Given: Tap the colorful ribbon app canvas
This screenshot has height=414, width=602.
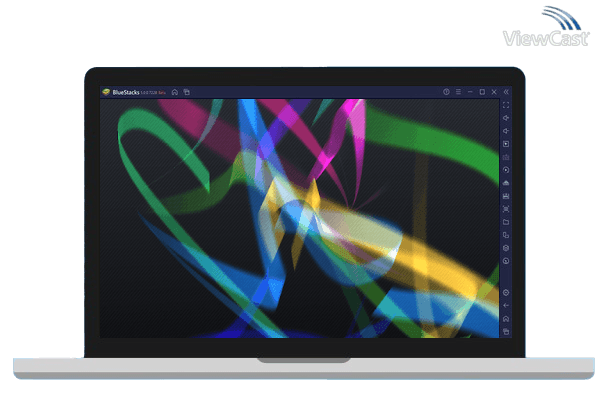Looking at the screenshot, I should point(299,219).
